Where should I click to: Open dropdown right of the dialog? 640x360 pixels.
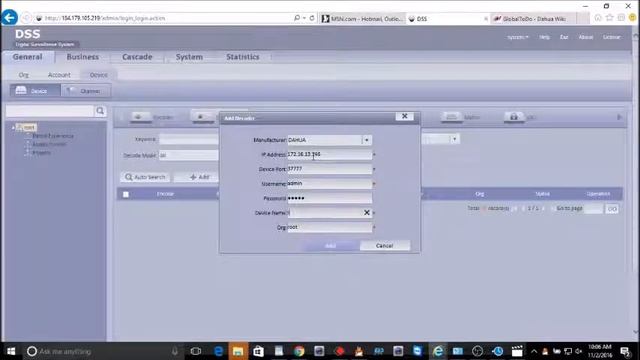click(x=454, y=139)
